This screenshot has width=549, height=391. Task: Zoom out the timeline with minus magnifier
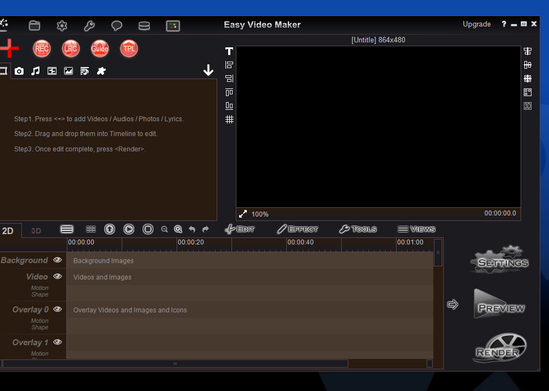click(164, 230)
